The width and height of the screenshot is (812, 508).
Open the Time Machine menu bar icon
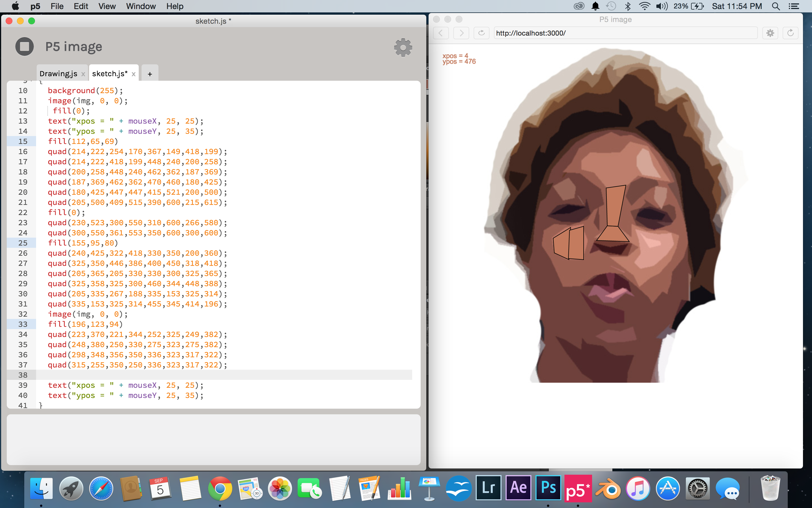point(611,6)
